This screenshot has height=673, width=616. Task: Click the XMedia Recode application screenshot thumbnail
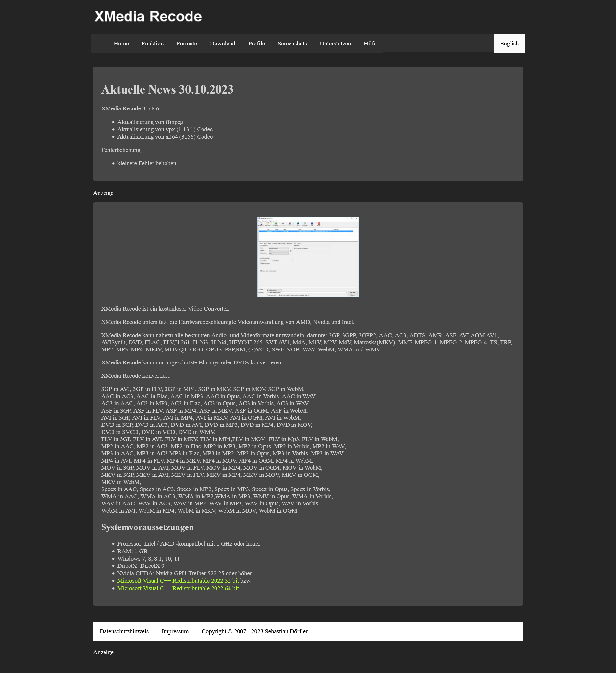click(x=308, y=257)
